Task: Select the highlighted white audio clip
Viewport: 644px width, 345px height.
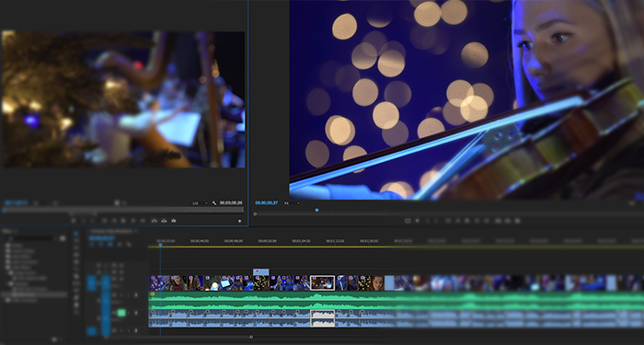Action: (x=322, y=318)
